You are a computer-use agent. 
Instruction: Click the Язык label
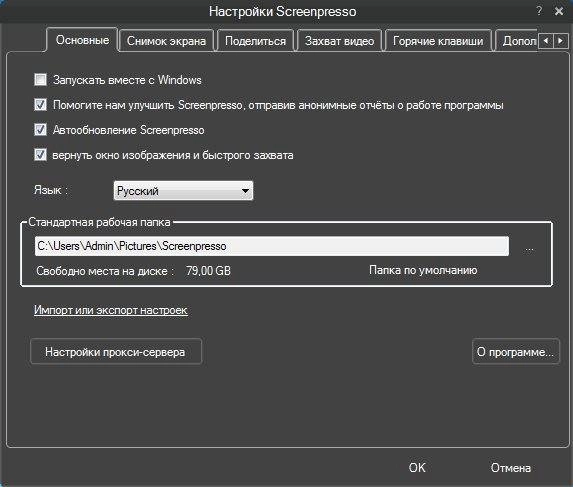[51, 190]
